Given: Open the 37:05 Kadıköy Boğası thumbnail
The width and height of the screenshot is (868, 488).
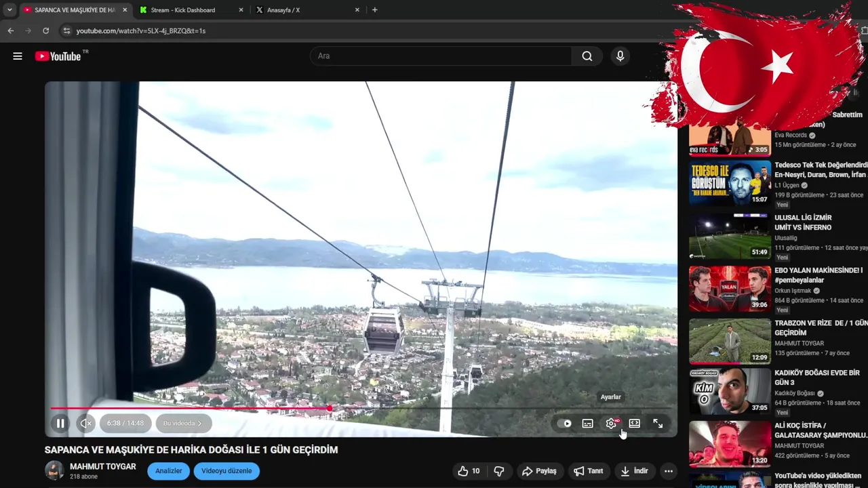Looking at the screenshot, I should pos(730,391).
